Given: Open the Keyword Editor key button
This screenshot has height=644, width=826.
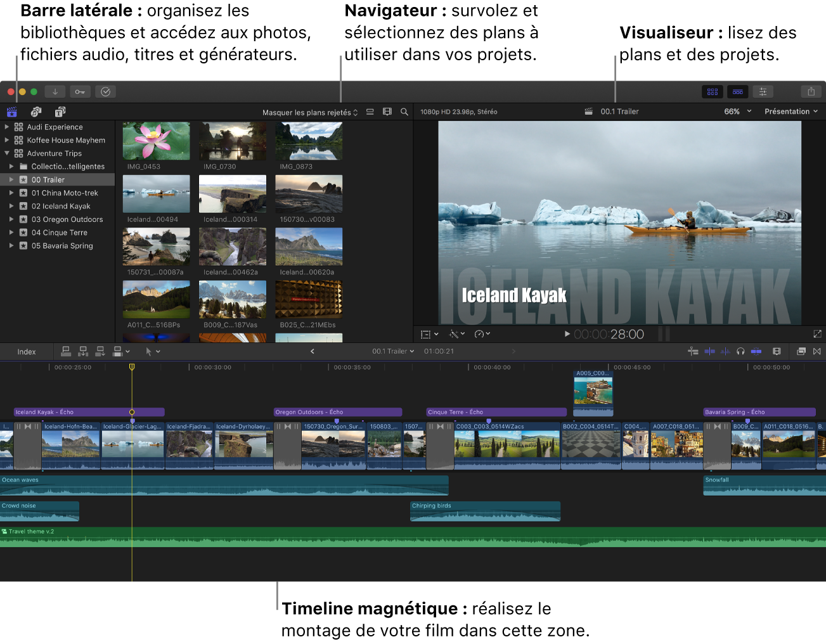Looking at the screenshot, I should tap(80, 92).
